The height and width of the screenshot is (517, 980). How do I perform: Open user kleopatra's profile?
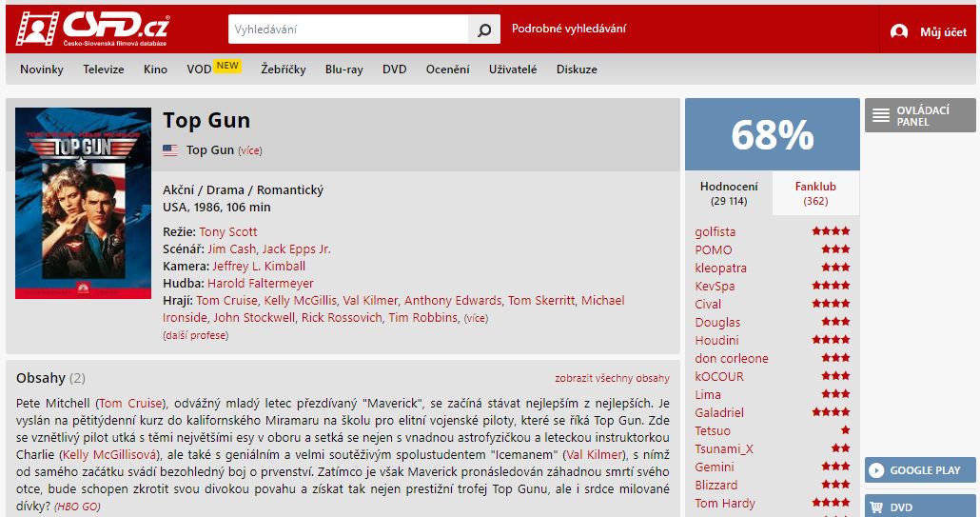click(720, 268)
